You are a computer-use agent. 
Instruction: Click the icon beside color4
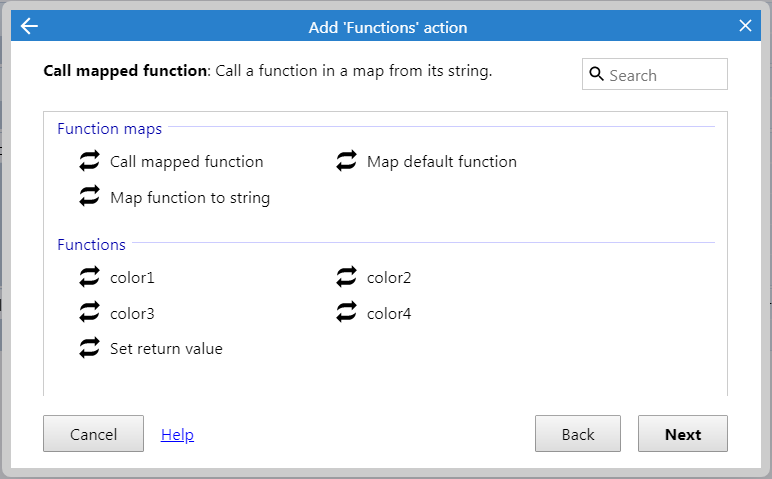coord(346,313)
